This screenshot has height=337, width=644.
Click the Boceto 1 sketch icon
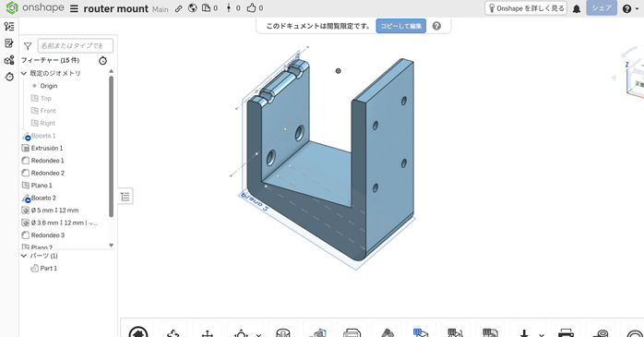coord(26,136)
